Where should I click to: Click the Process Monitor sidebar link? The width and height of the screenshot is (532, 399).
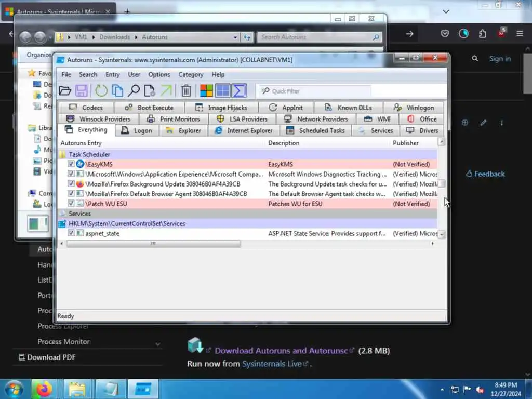(64, 342)
